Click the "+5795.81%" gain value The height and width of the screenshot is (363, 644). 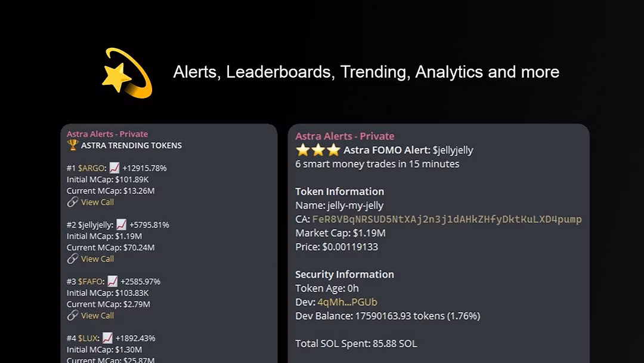[149, 225]
